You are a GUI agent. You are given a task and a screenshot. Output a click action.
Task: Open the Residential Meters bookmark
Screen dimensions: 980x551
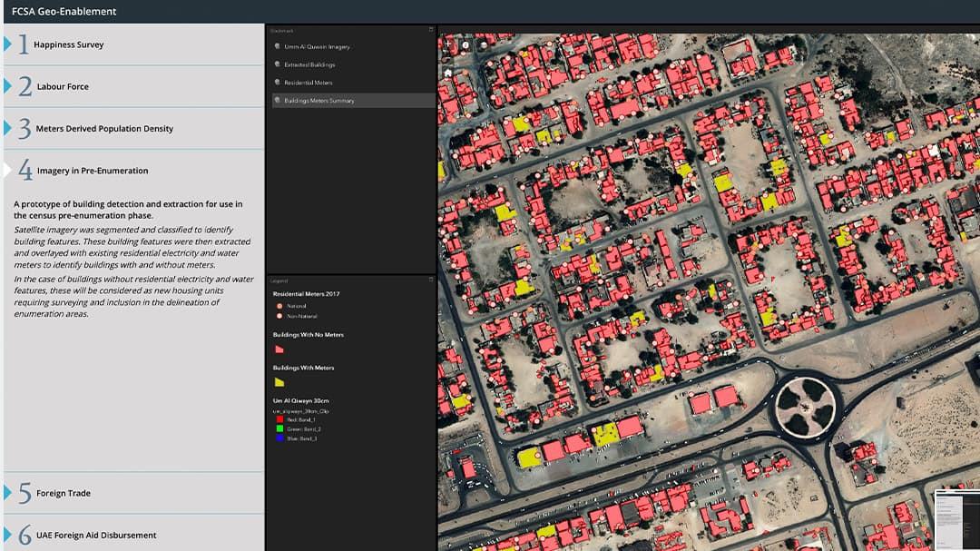tap(309, 83)
